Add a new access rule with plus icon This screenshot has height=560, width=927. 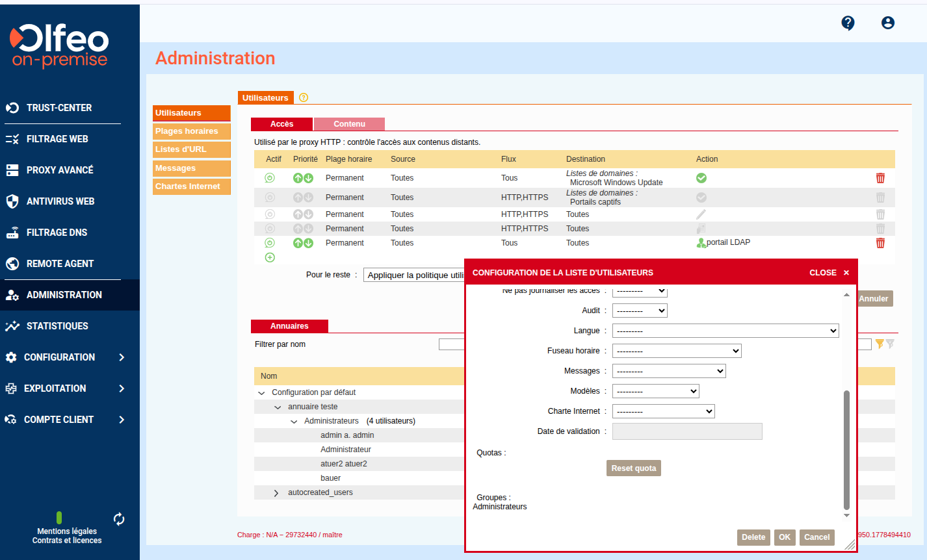[x=270, y=257]
